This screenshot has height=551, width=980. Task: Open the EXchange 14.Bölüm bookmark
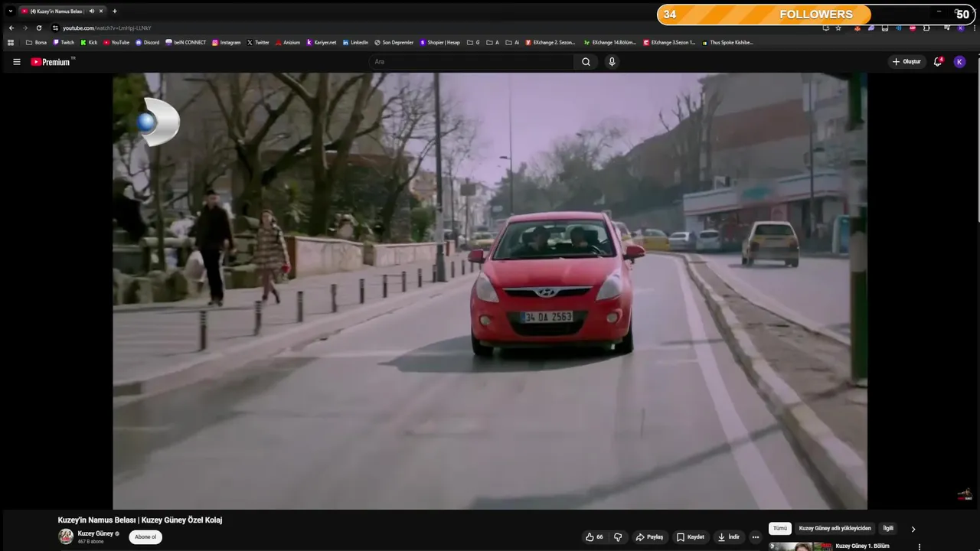point(609,43)
